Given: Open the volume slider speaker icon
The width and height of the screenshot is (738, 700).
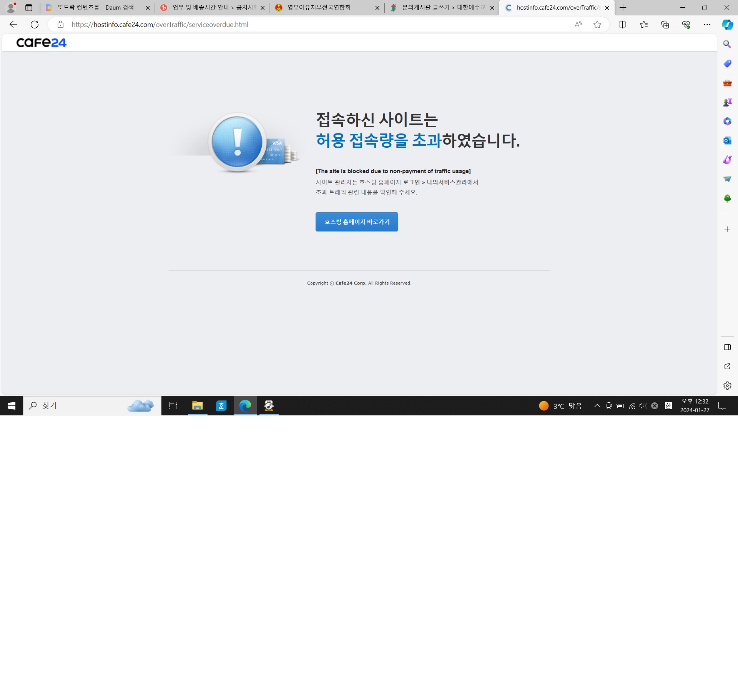Looking at the screenshot, I should click(643, 406).
